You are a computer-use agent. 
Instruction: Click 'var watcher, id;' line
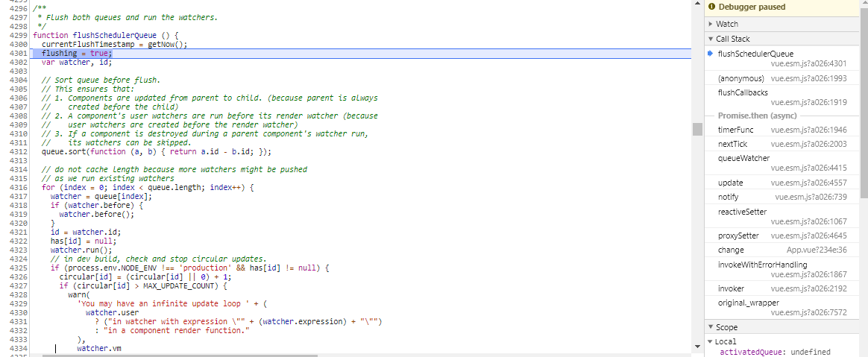coord(77,63)
